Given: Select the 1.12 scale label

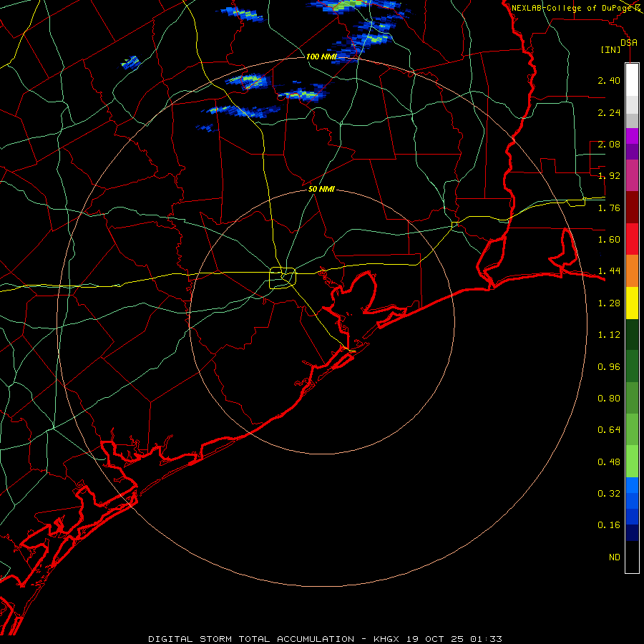Looking at the screenshot, I should (609, 335).
